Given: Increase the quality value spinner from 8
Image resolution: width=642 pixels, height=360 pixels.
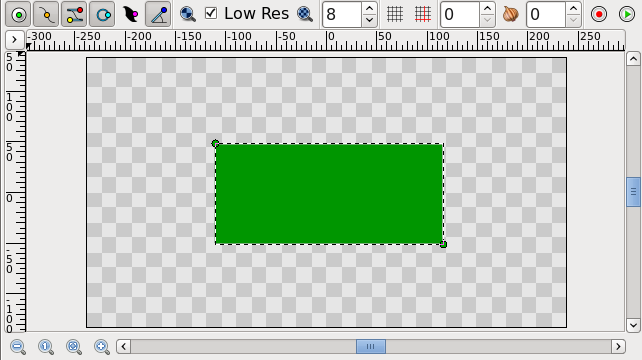Looking at the screenshot, I should [x=369, y=8].
